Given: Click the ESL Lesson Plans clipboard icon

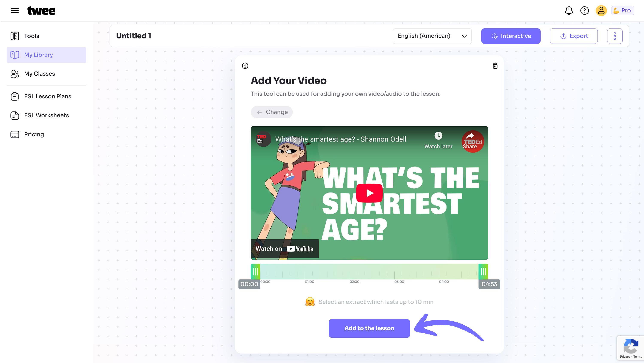Looking at the screenshot, I should tap(15, 96).
